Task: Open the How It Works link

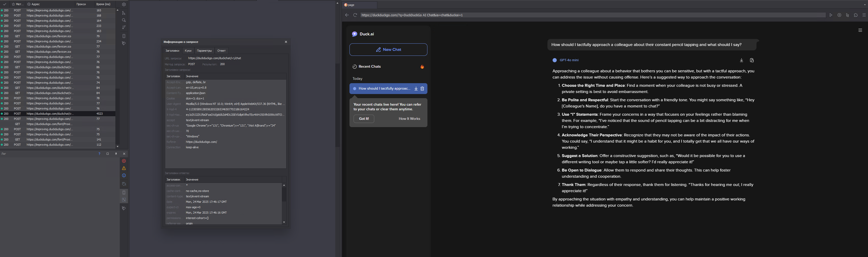Action: pos(409,119)
